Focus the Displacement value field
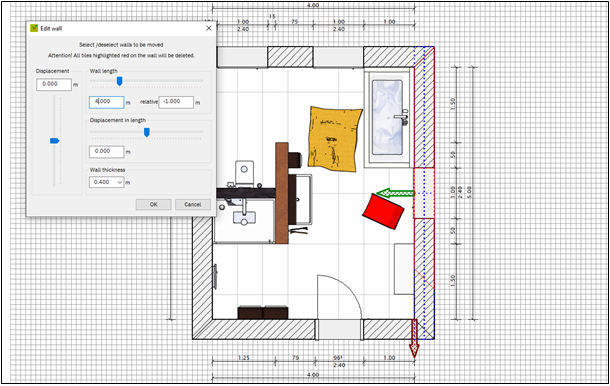Viewport: 610px width, 386px height. (54, 84)
